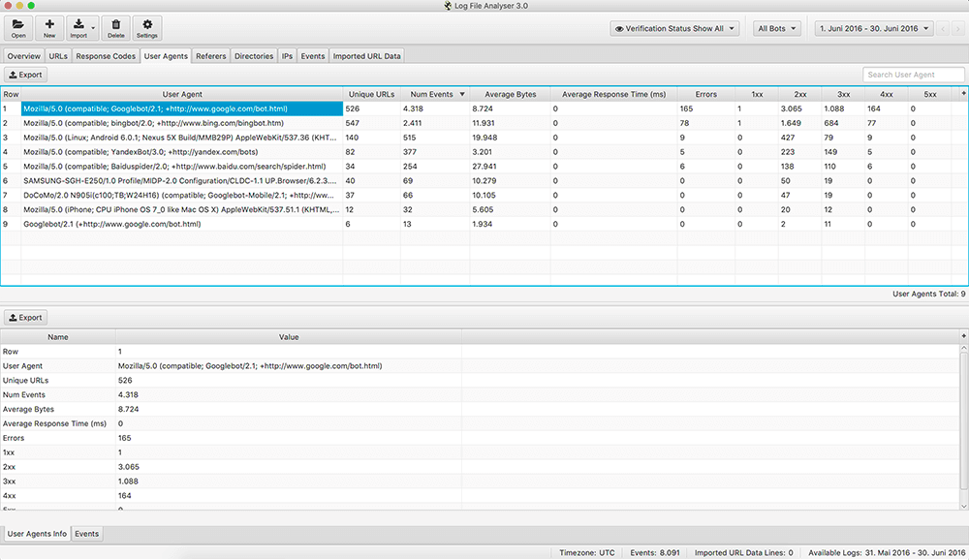Click the Imported URL Data Lines: 0 status entry
Viewport: 969px width, 560px height.
pyautogui.click(x=744, y=553)
